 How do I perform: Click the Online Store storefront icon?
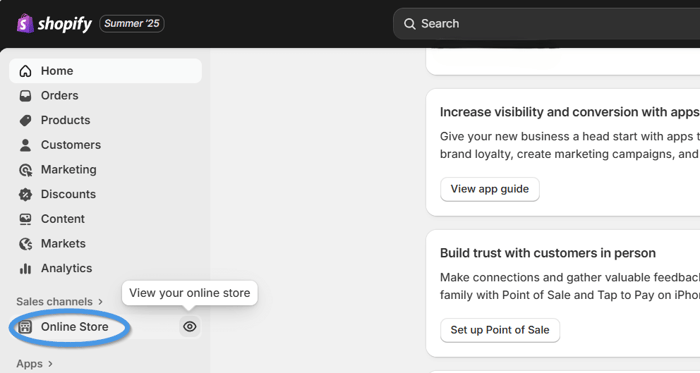tap(25, 327)
